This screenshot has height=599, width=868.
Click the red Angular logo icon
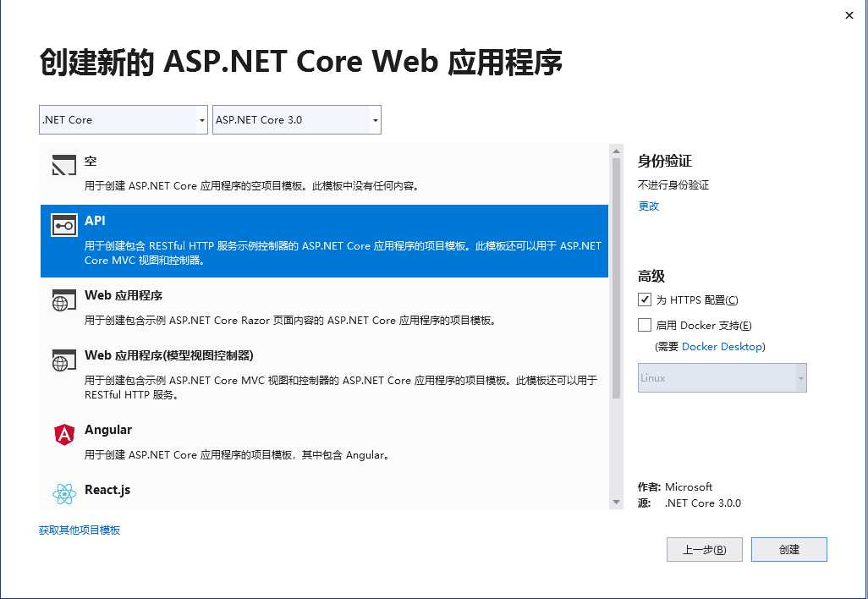tap(64, 434)
